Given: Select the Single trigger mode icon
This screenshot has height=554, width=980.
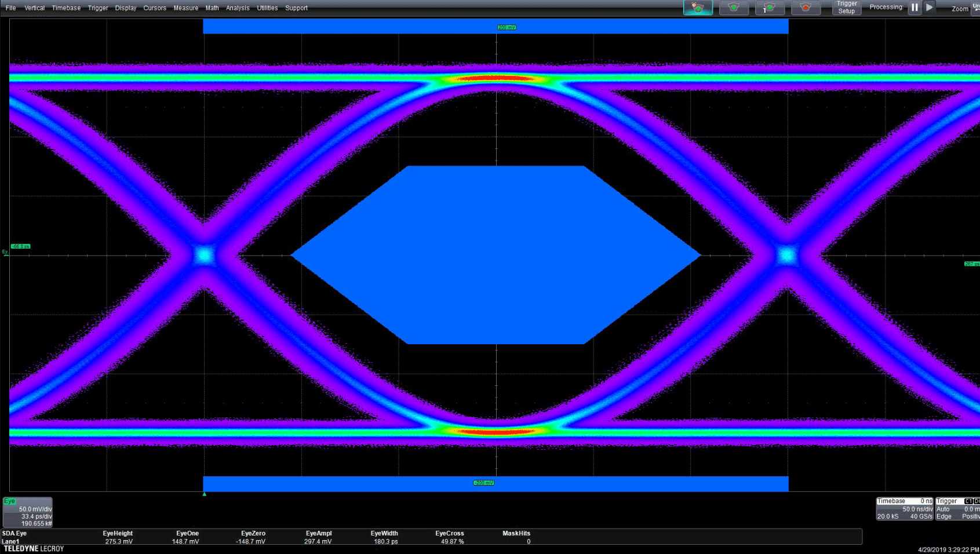Looking at the screenshot, I should coord(770,8).
